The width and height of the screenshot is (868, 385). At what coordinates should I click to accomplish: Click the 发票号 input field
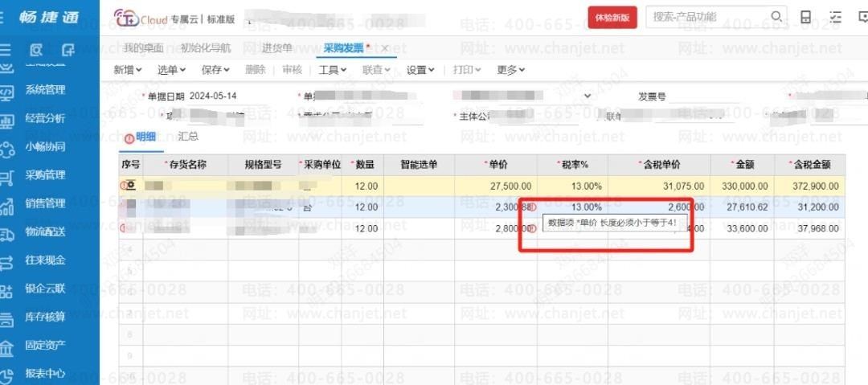tap(703, 96)
